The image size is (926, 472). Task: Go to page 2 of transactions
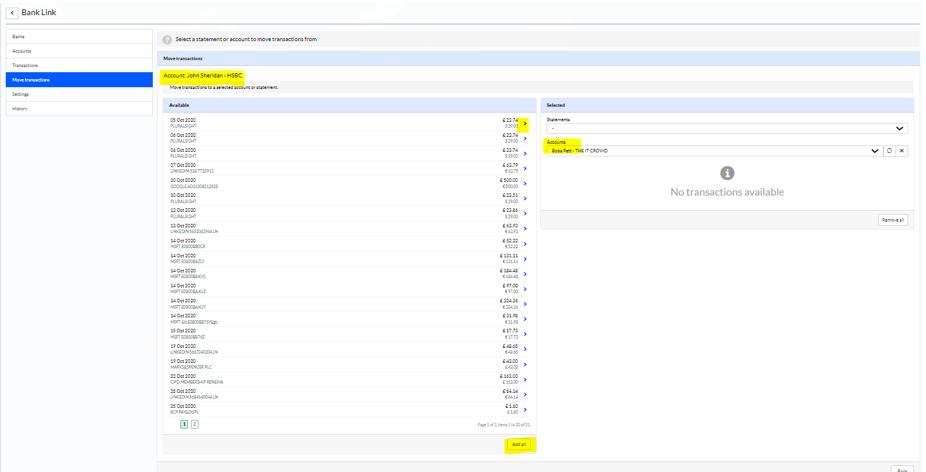(195, 424)
